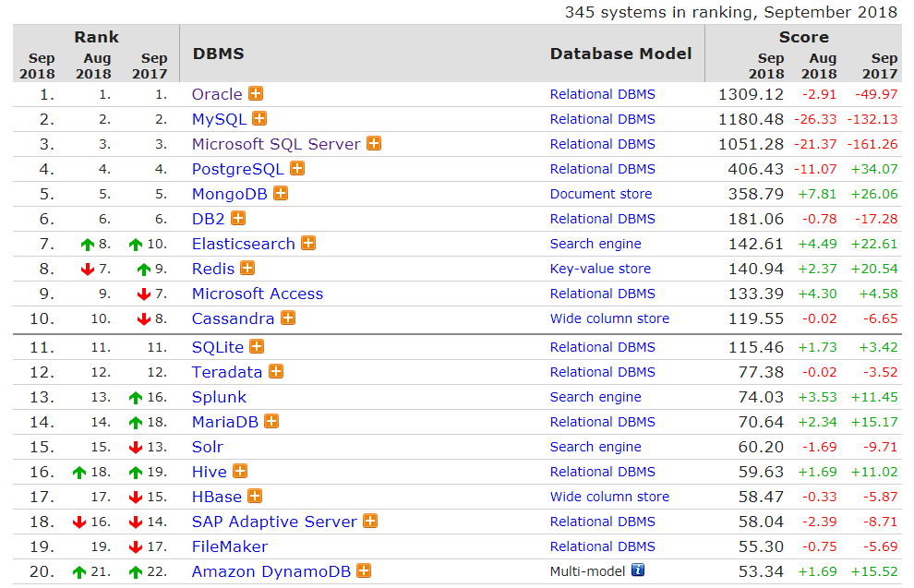Expand the SAP Adaptive Server plus icon
The height and width of the screenshot is (588, 914).
click(x=370, y=522)
